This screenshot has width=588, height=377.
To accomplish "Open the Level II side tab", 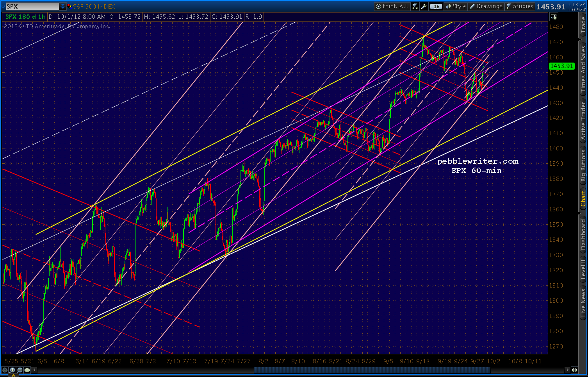I will coord(583,270).
